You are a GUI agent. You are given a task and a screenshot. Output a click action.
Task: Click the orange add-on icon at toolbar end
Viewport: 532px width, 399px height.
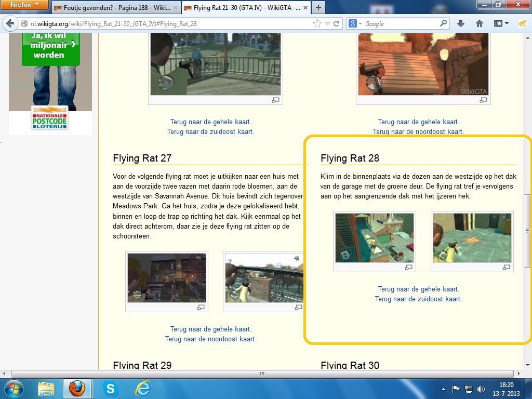tap(522, 23)
